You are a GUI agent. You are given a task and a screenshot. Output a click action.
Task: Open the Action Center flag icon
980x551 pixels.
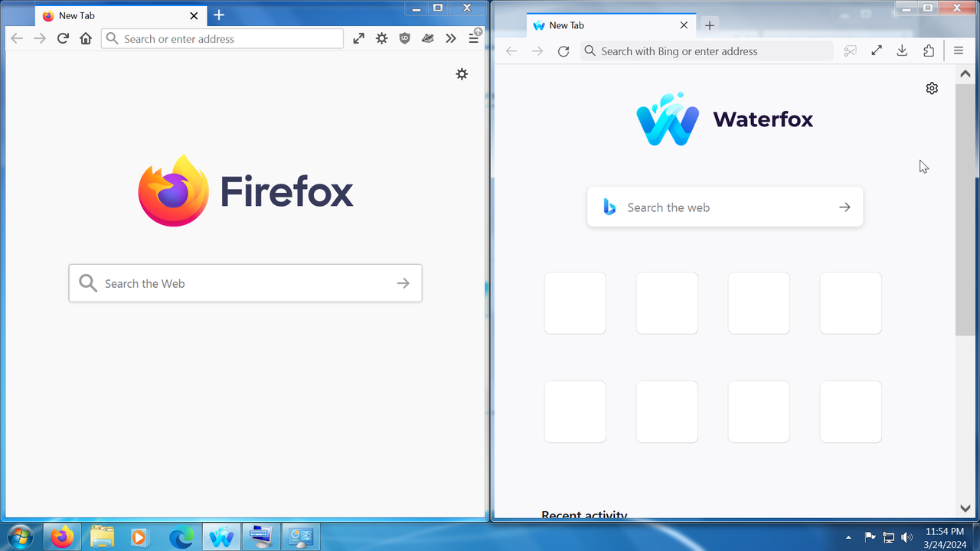tap(871, 537)
